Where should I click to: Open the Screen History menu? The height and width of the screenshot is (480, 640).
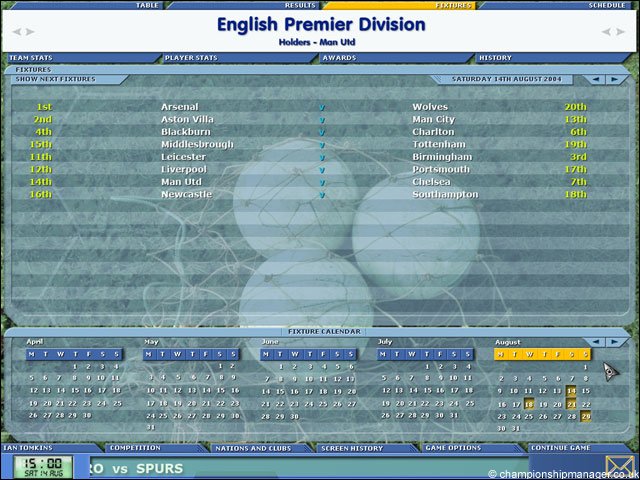pyautogui.click(x=352, y=448)
